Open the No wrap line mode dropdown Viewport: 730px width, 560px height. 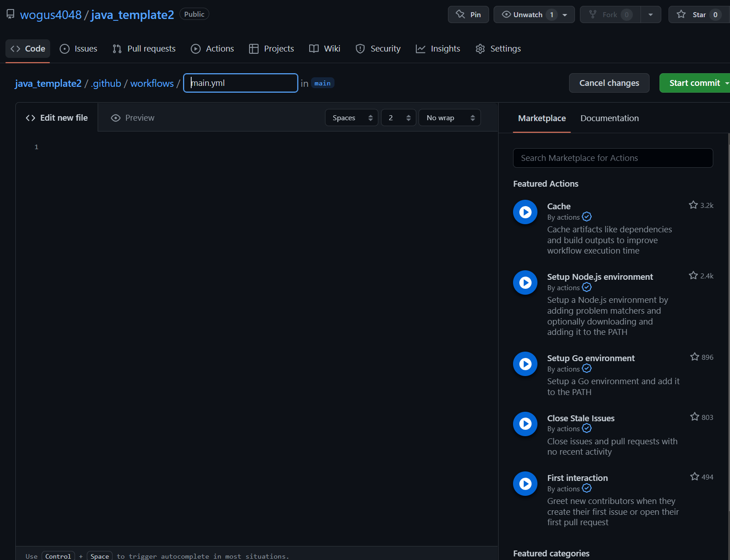point(449,118)
